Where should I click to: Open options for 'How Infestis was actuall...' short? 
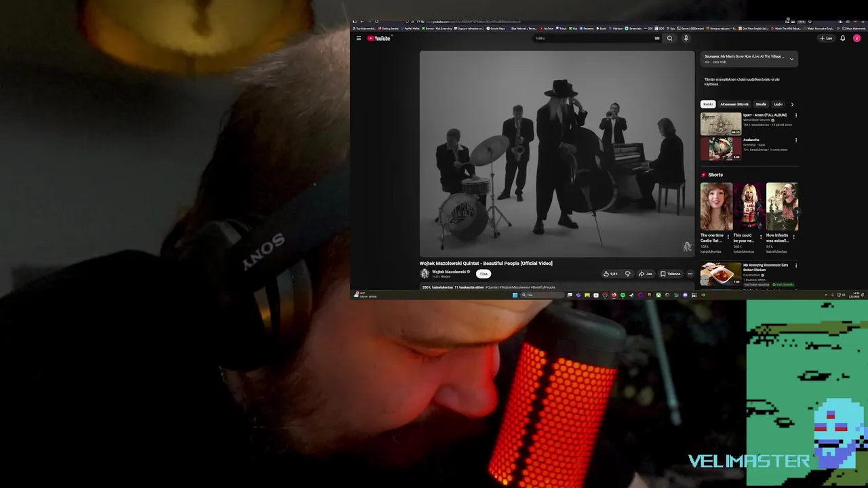pyautogui.click(x=794, y=237)
